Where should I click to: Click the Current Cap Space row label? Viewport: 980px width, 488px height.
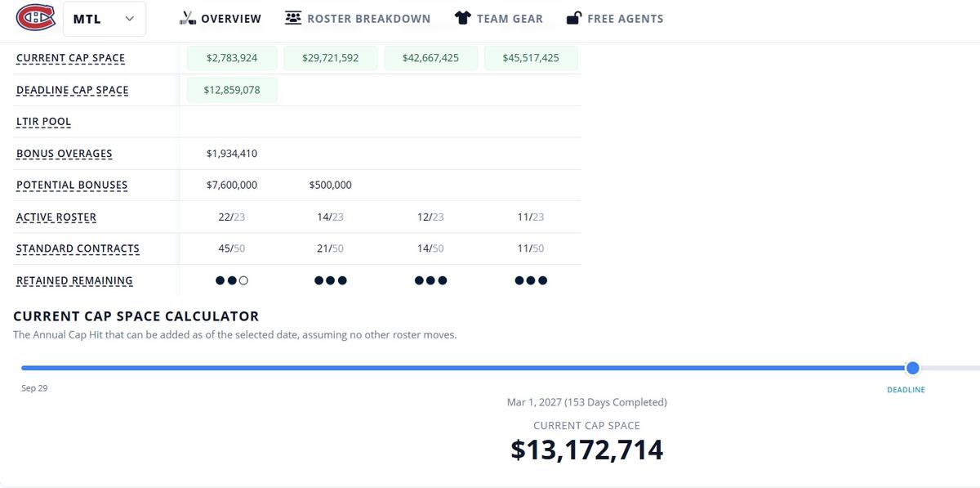[70, 59]
